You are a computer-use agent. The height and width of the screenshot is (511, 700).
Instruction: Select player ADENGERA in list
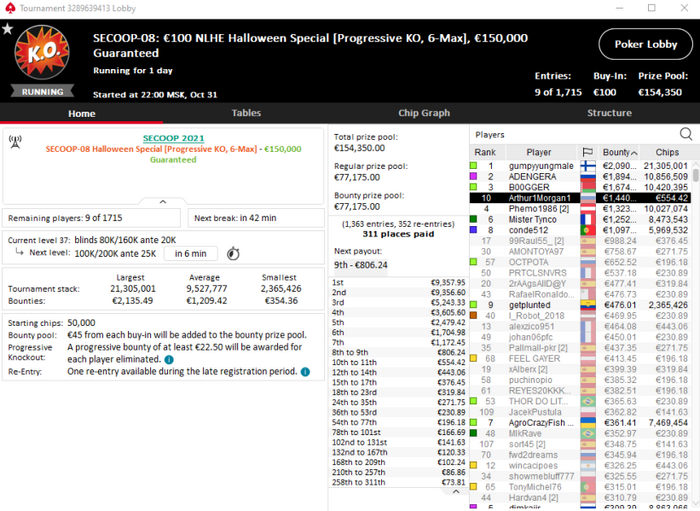point(580,177)
